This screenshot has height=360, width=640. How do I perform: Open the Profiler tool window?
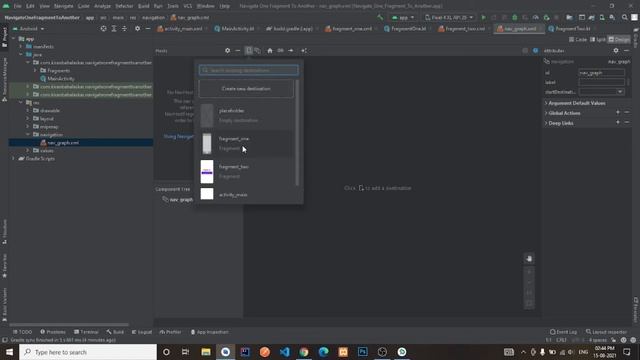click(x=171, y=332)
